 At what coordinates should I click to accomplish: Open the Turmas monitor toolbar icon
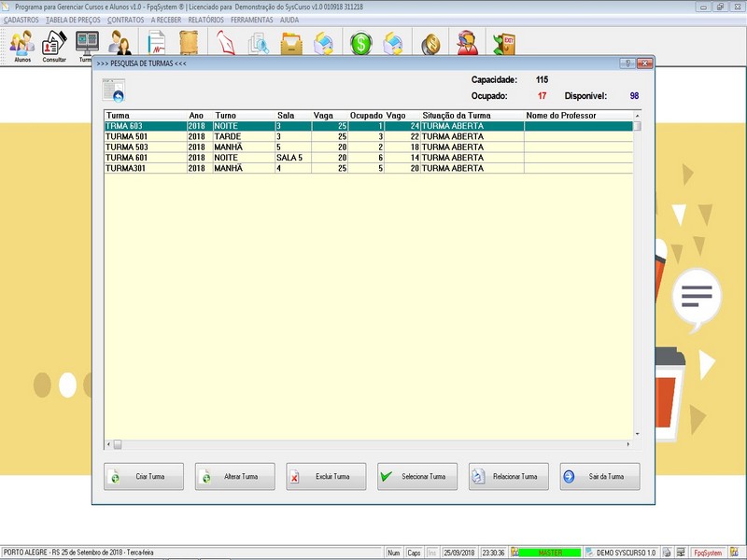pyautogui.click(x=87, y=45)
